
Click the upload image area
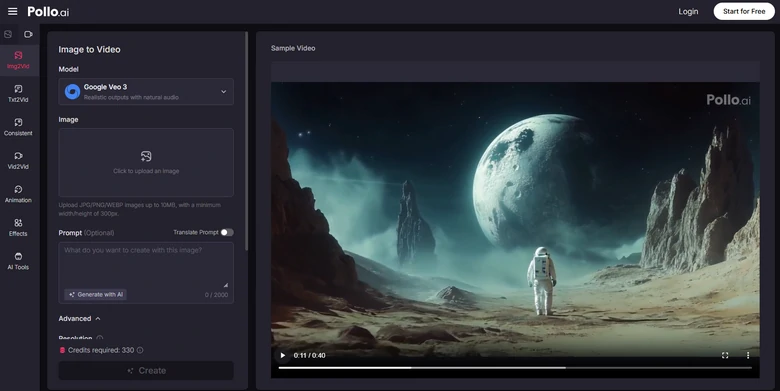pos(146,163)
